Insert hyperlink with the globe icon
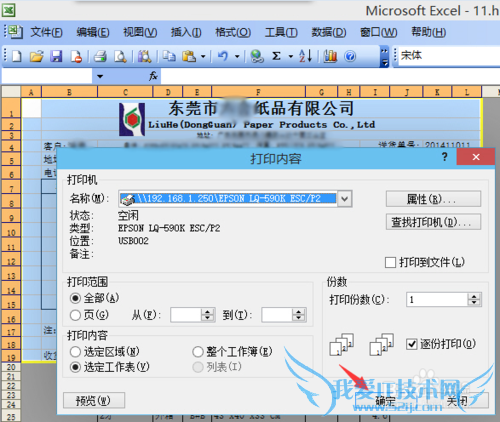 (257, 56)
